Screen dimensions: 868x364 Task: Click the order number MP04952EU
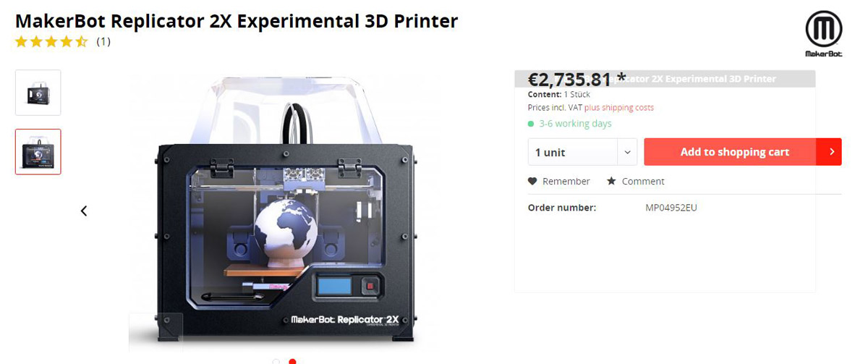(671, 208)
